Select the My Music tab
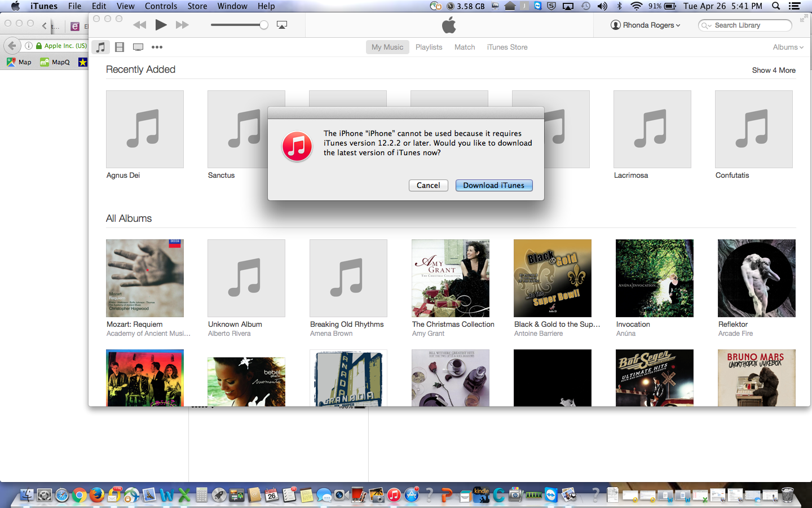 (x=387, y=47)
